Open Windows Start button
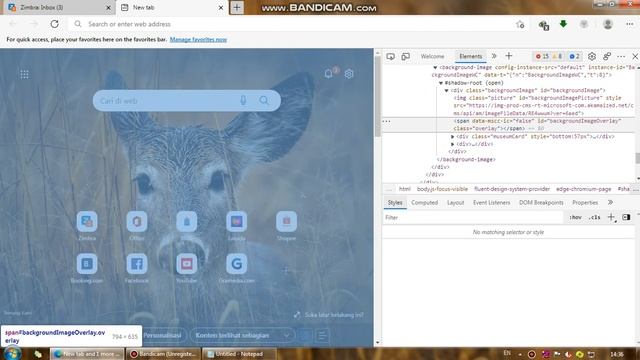 click(12, 353)
